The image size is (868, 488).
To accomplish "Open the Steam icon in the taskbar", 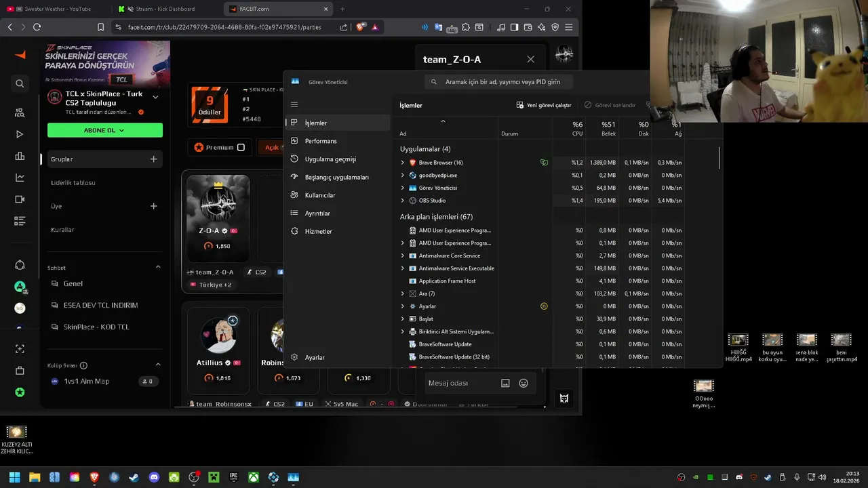I will (134, 477).
